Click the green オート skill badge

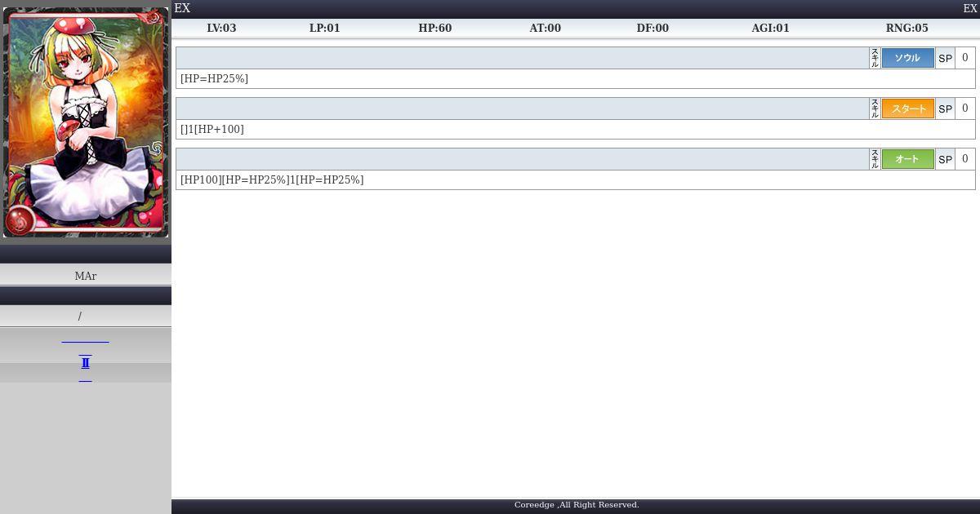(x=907, y=159)
